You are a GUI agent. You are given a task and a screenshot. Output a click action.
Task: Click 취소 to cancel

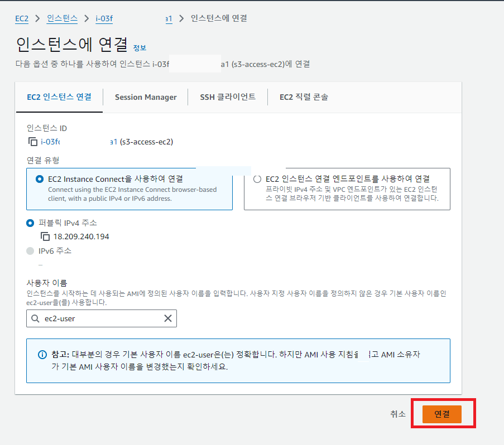pos(398,414)
